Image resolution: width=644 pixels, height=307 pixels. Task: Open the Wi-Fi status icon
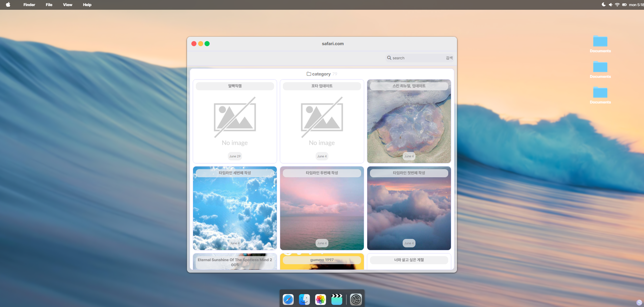tap(617, 5)
